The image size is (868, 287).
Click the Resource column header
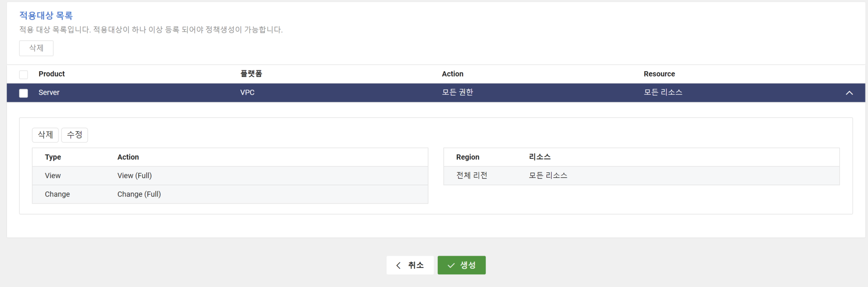[x=659, y=74]
